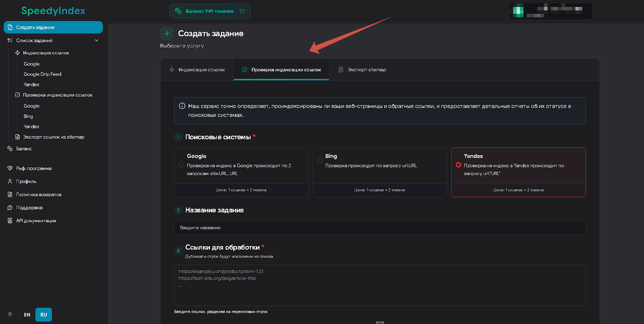Click the green plus icon beside Создать задание
This screenshot has width=644, height=324.
(167, 33)
